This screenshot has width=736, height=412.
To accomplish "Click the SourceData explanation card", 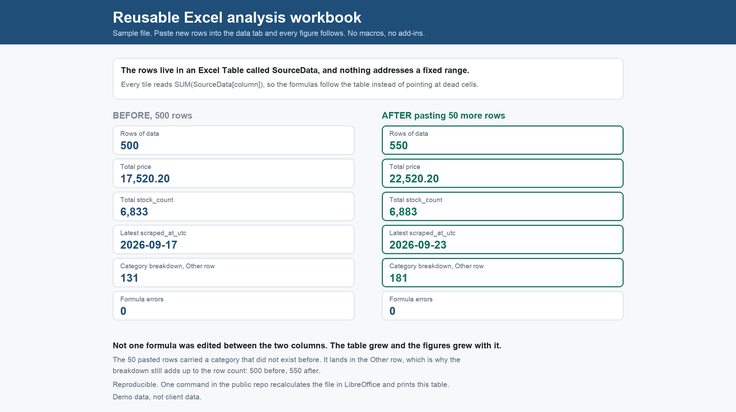I will coord(368,79).
